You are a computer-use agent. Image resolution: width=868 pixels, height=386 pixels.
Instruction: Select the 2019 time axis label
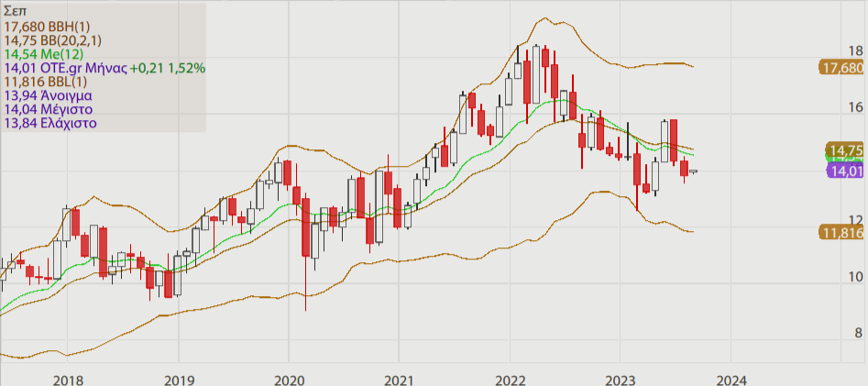click(179, 379)
